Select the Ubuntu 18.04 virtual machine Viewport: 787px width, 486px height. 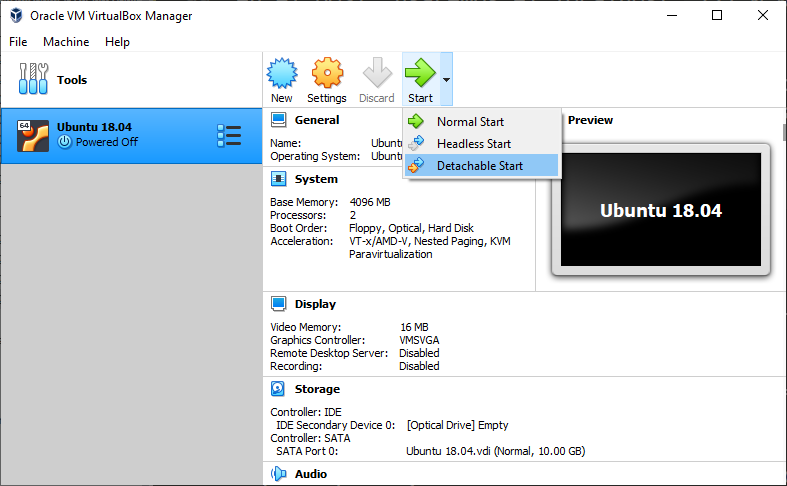click(131, 136)
